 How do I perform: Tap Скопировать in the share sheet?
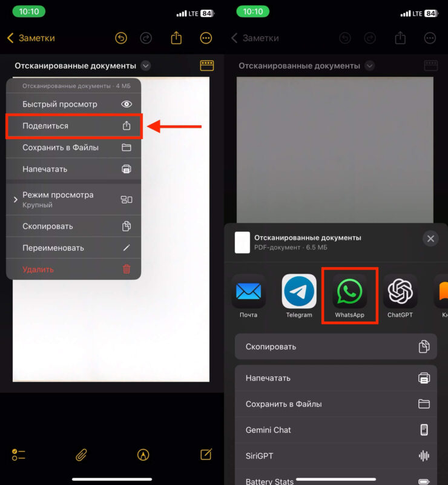coord(335,347)
